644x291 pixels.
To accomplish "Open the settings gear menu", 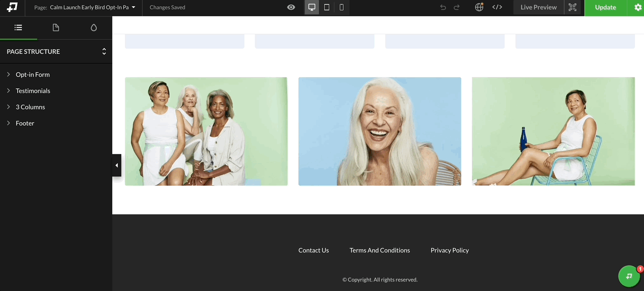I will (638, 7).
